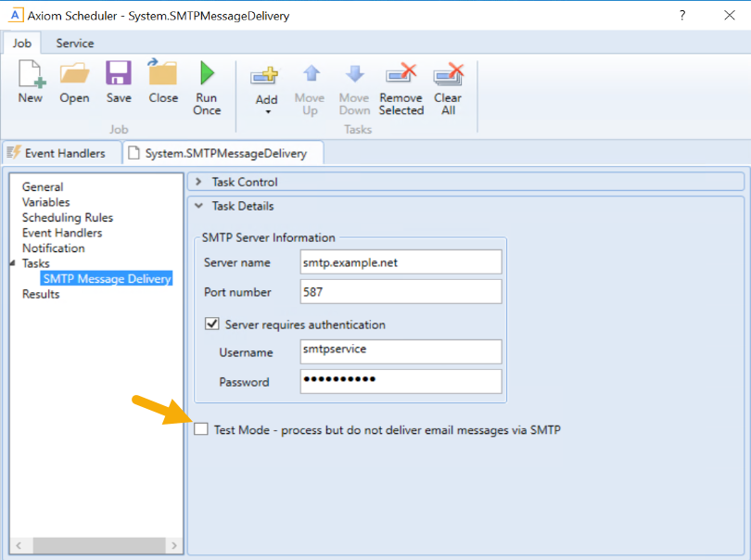Collapse the Task Details section
The width and height of the screenshot is (751, 560).
coord(198,206)
